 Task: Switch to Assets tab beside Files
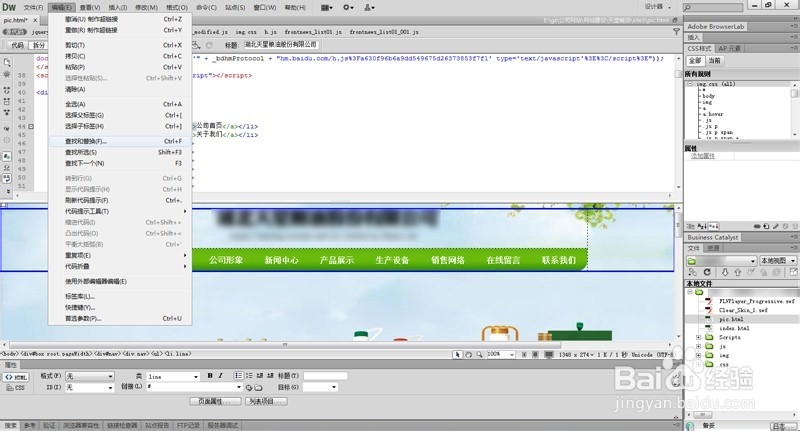tap(713, 248)
